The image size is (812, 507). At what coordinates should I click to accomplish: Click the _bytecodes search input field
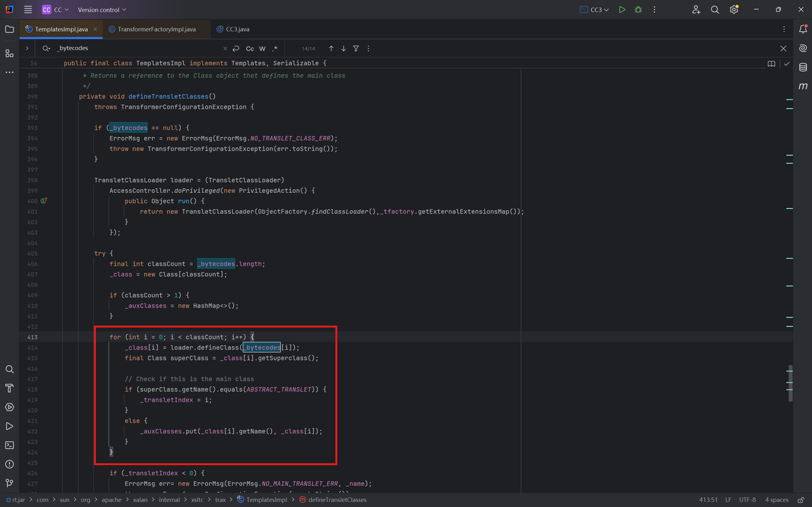136,48
